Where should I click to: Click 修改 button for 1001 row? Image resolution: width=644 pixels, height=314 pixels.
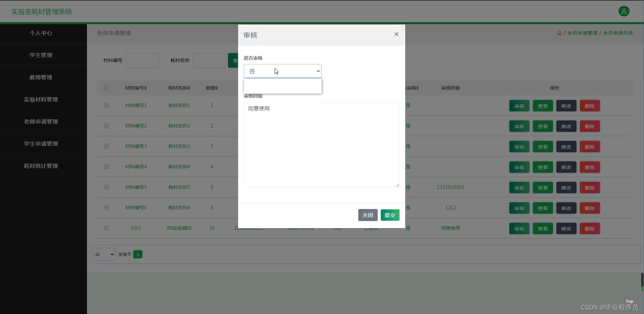[566, 228]
